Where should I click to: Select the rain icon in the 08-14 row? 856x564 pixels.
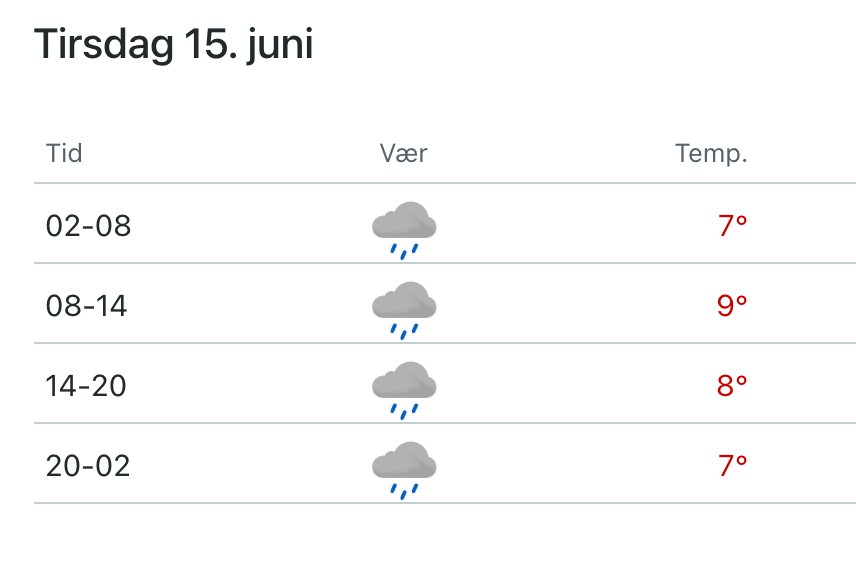404,309
